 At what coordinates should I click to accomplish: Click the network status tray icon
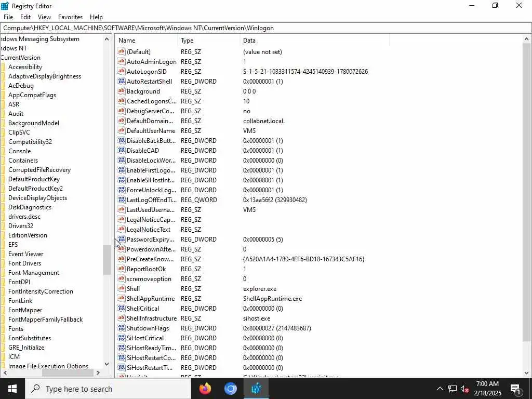point(453,389)
